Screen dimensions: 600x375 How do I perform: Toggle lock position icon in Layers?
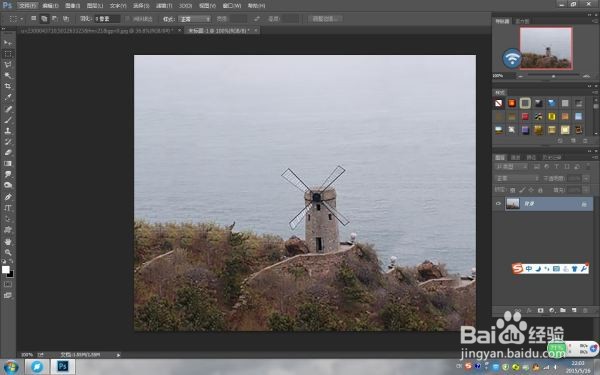pyautogui.click(x=531, y=190)
